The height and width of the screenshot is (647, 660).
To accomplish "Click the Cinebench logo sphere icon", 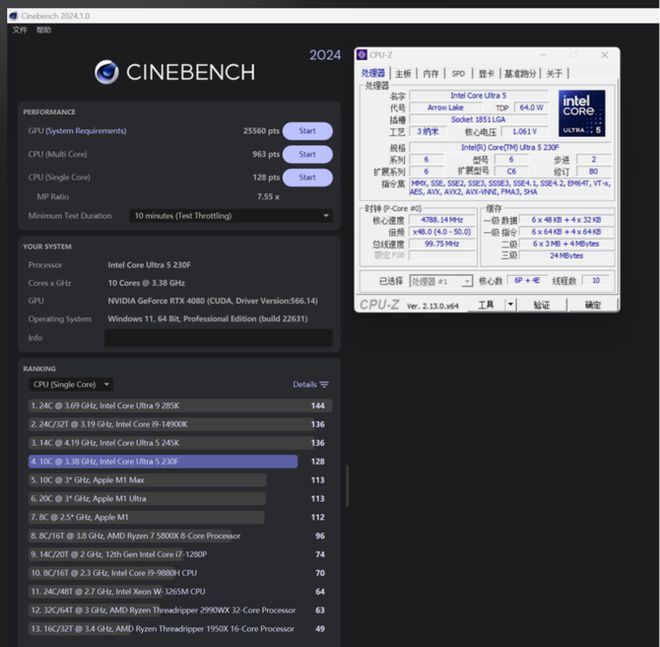I will coord(107,72).
